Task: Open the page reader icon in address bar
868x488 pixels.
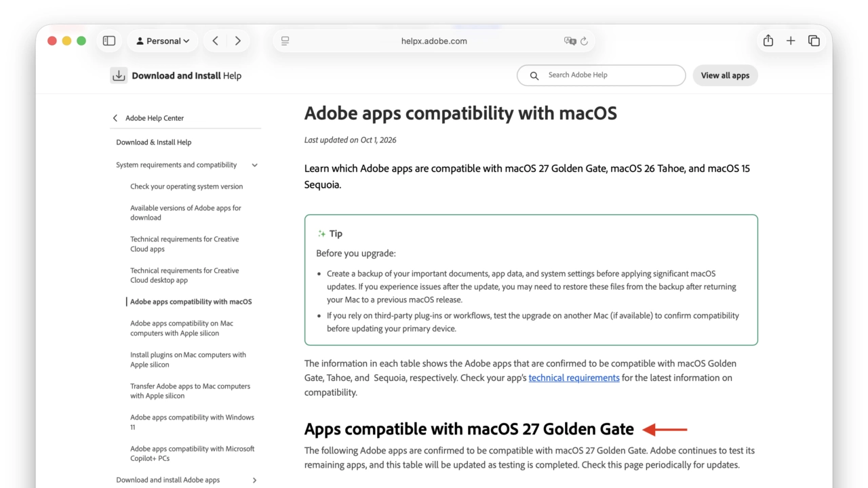Action: pos(285,41)
